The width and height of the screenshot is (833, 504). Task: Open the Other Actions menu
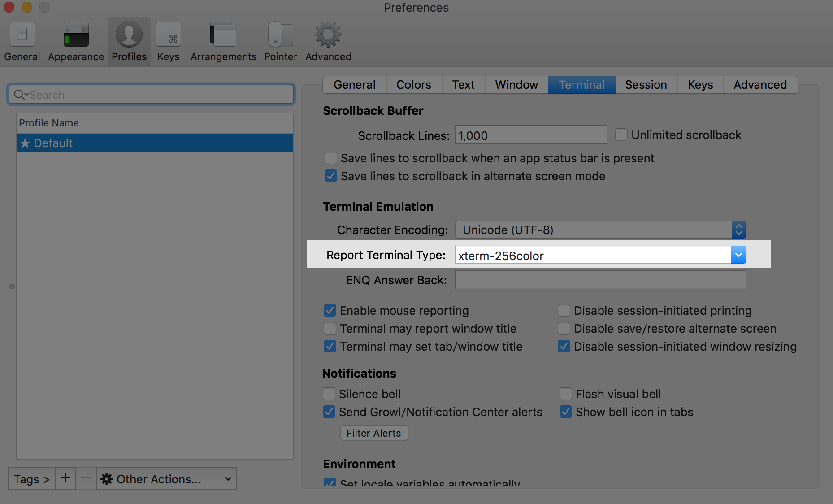coord(166,479)
